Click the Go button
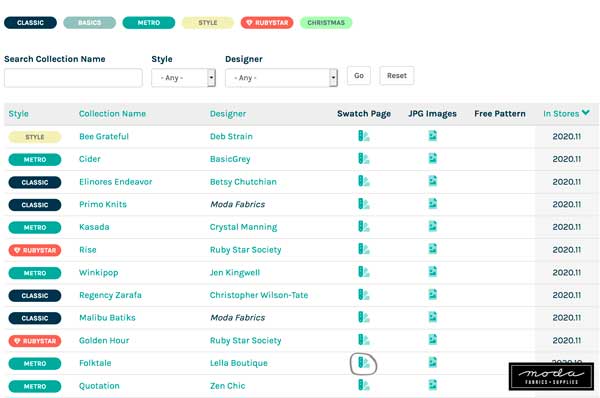Screen dimensions: 600x398 [x=359, y=76]
